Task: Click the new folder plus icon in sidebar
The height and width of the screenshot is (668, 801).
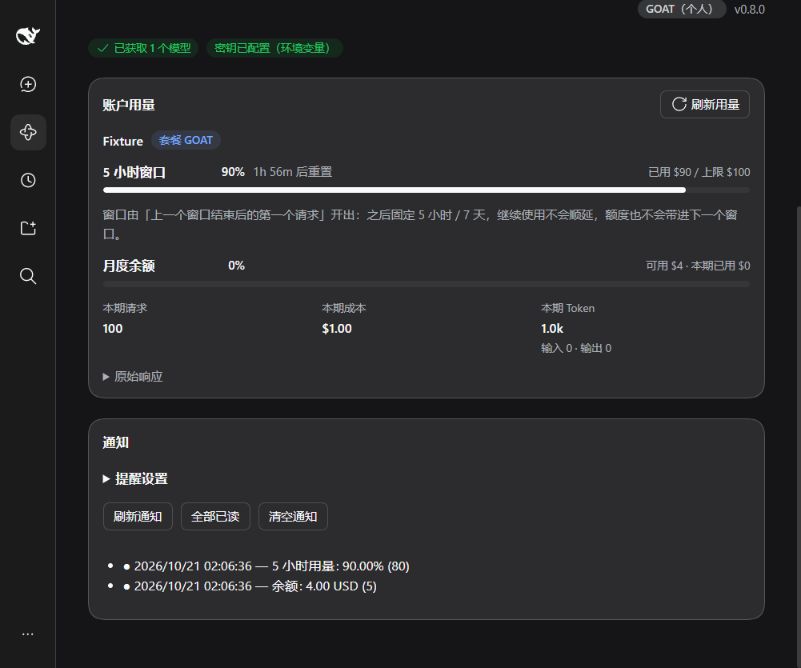Action: (28, 228)
